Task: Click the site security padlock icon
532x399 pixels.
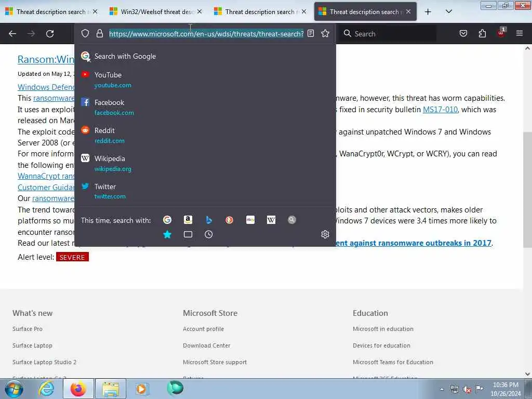Action: click(x=99, y=33)
